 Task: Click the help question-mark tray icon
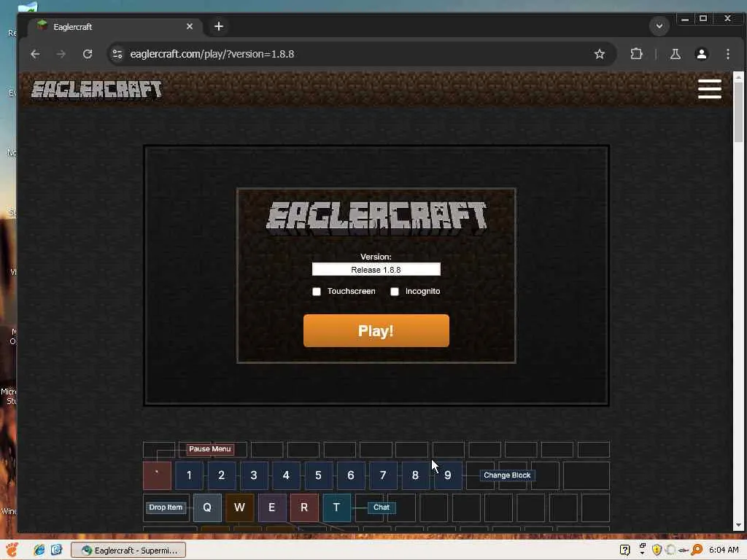click(624, 550)
